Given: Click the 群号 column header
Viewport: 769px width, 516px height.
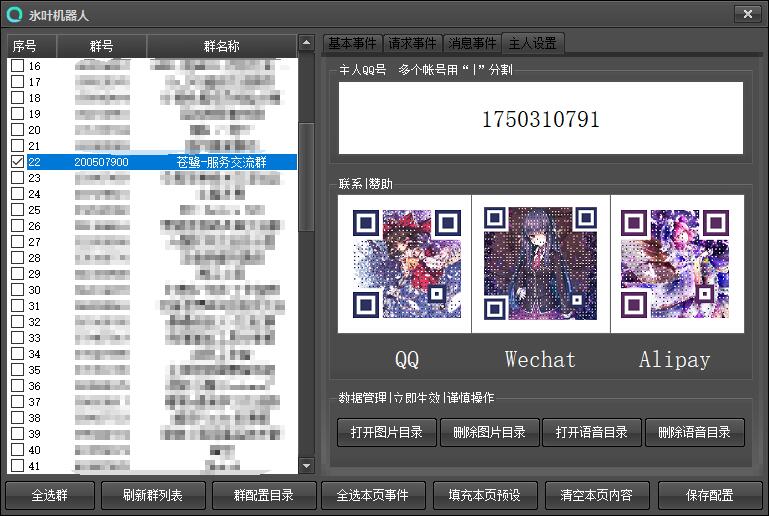Looking at the screenshot, I should 102,46.
